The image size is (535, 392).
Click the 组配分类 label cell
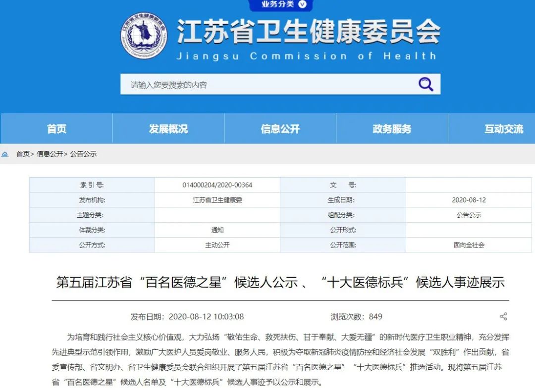pyautogui.click(x=343, y=215)
